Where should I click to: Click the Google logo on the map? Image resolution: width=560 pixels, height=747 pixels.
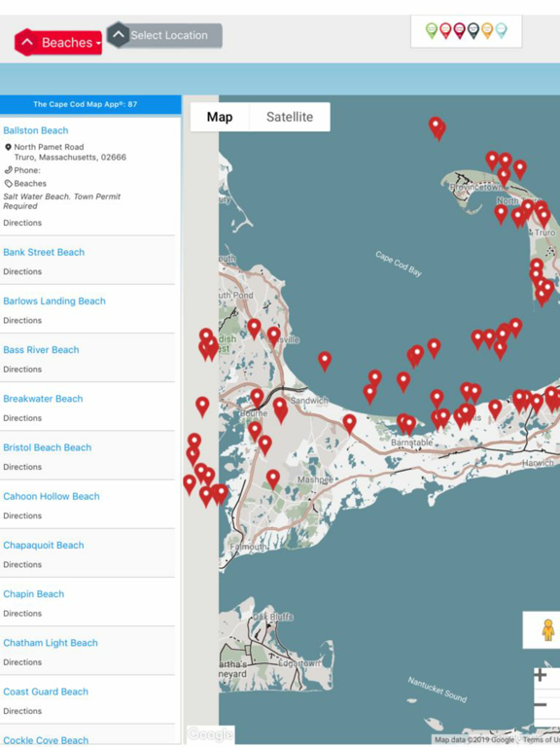point(210,734)
